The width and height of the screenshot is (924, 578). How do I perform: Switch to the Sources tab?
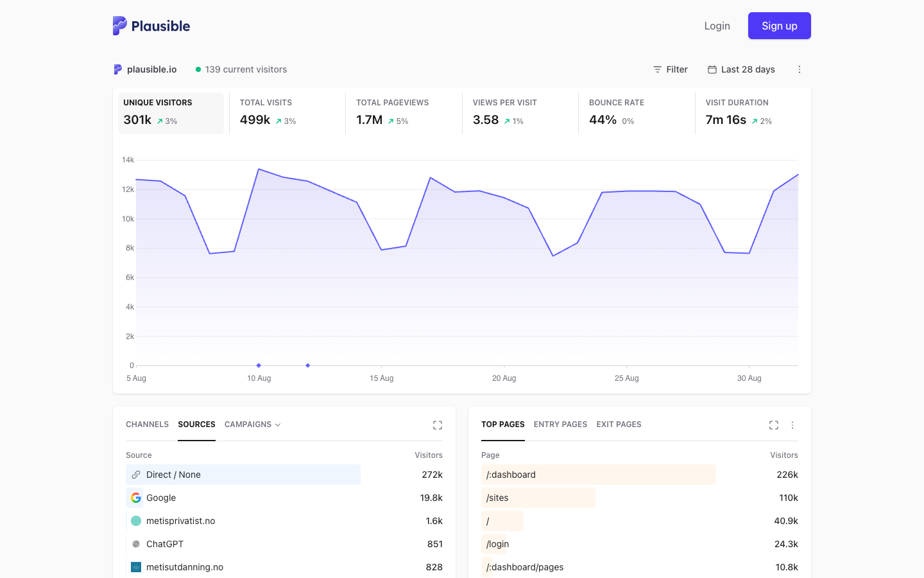[196, 425]
